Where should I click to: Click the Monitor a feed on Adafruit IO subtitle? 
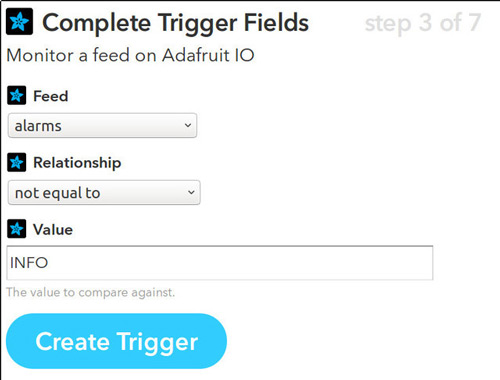click(130, 55)
